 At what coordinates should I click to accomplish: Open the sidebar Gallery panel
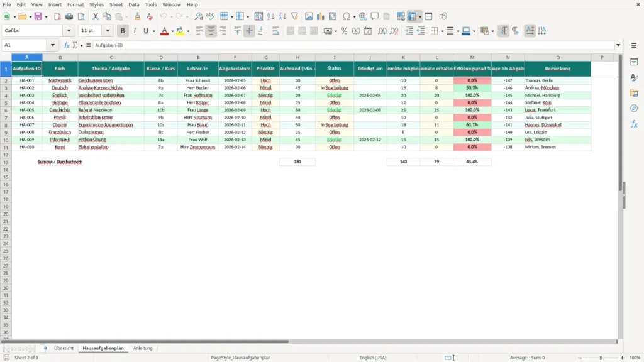tap(634, 93)
